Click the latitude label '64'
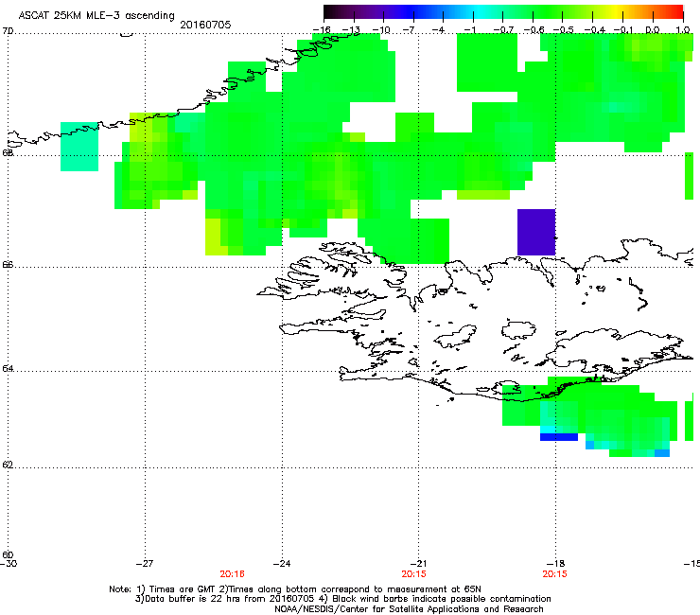Image resolution: width=700 pixels, height=615 pixels. coord(8,368)
